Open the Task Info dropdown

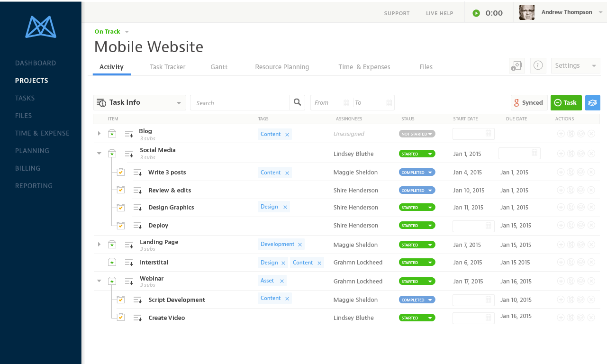(x=140, y=102)
